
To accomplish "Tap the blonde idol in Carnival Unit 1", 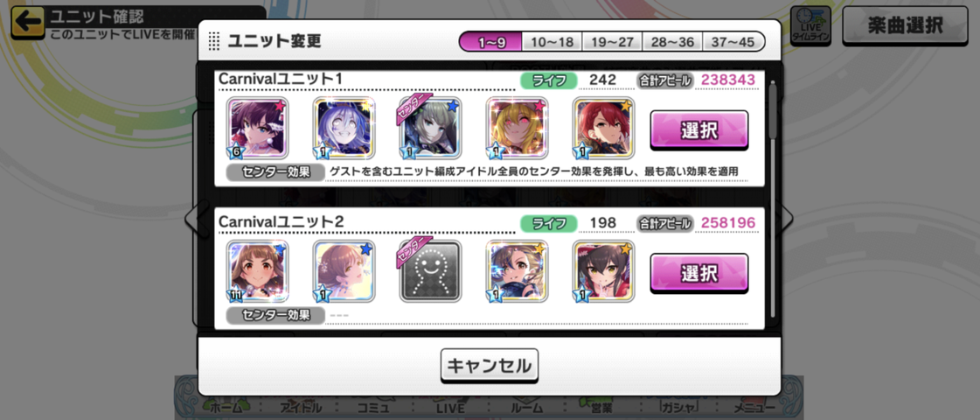I will point(517,128).
